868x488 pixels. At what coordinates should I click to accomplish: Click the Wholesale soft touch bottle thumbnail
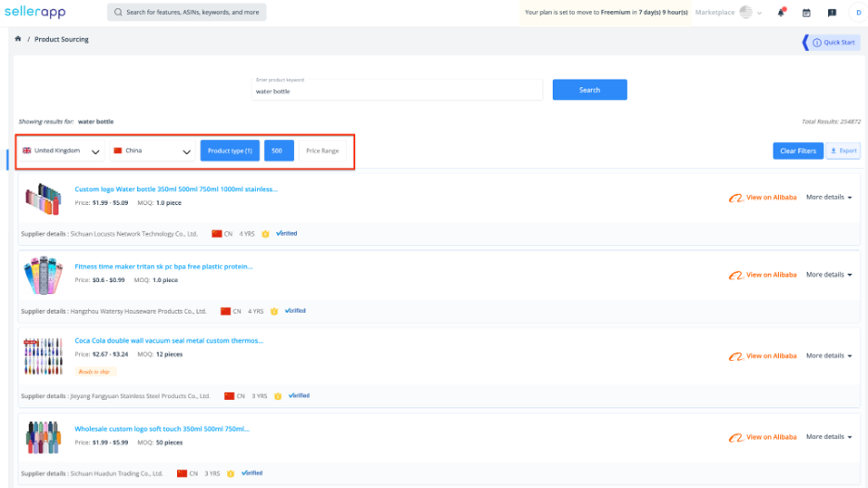[x=44, y=437]
